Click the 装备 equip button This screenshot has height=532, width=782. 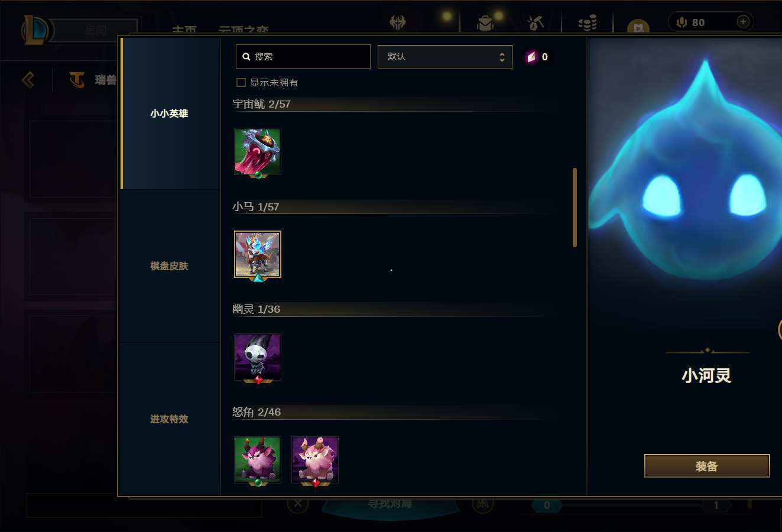point(707,466)
